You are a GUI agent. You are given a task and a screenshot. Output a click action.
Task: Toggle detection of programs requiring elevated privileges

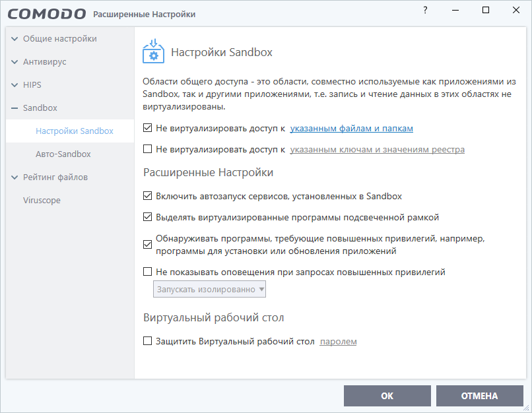pyautogui.click(x=148, y=245)
